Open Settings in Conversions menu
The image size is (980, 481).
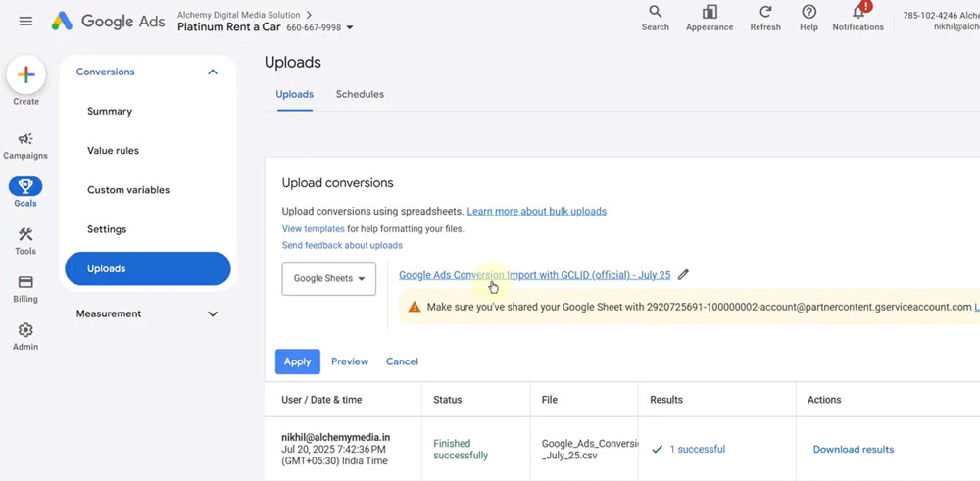[107, 229]
